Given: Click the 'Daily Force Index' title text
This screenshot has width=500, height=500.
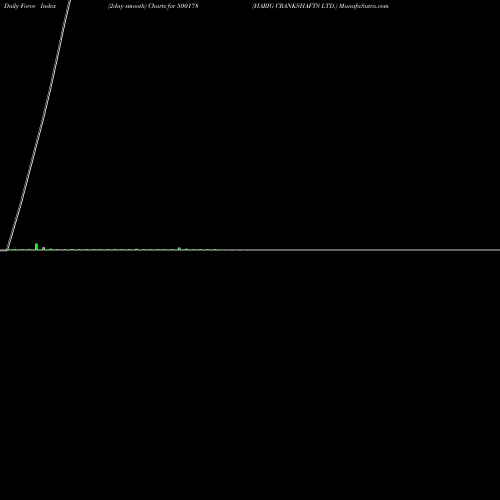Looking at the screenshot, I should [30, 6].
